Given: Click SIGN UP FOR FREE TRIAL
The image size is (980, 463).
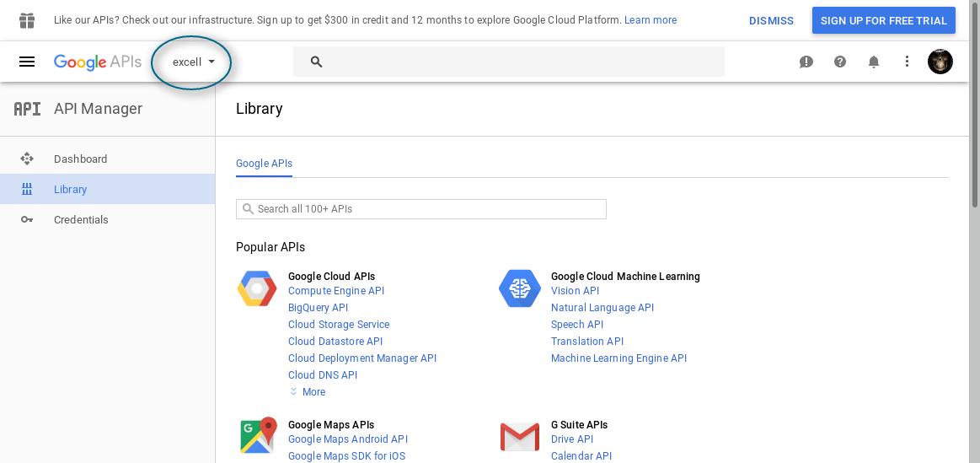Looking at the screenshot, I should 884,20.
